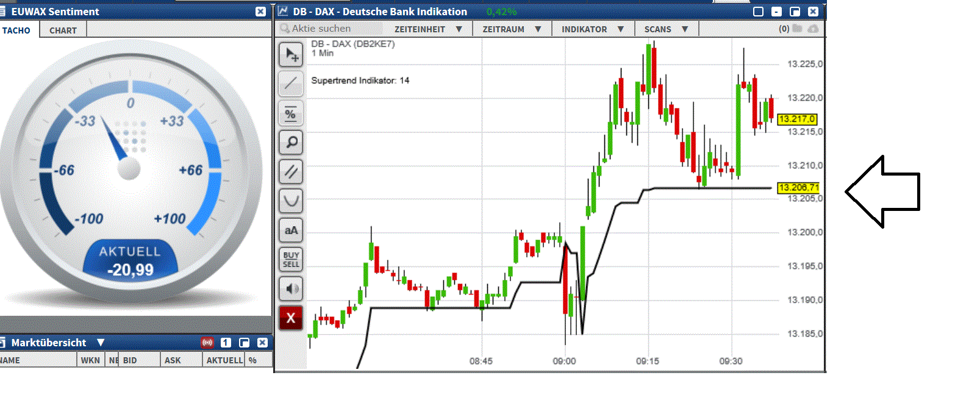Click the detach window icon in Marktübersicht
The height and width of the screenshot is (417, 980).
pos(244,343)
